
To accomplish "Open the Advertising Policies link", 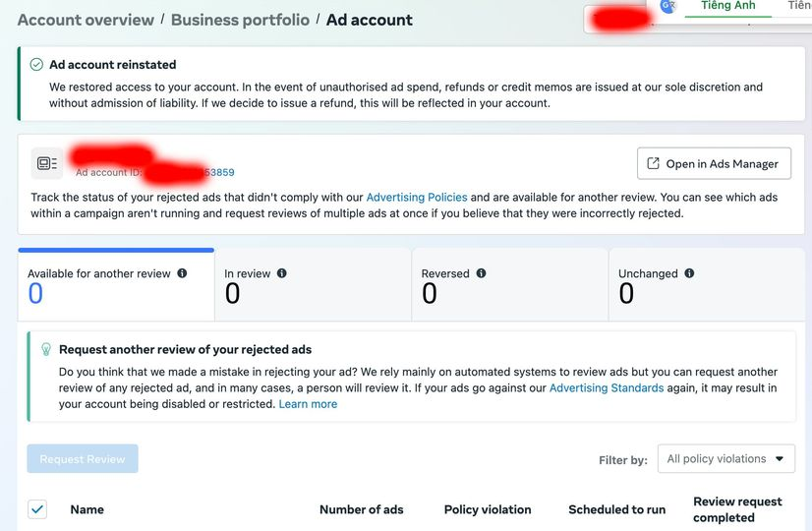I will tap(417, 198).
